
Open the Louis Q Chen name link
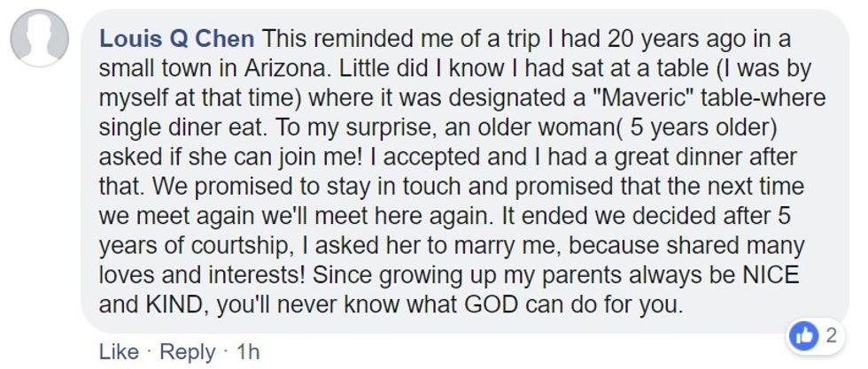178,39
